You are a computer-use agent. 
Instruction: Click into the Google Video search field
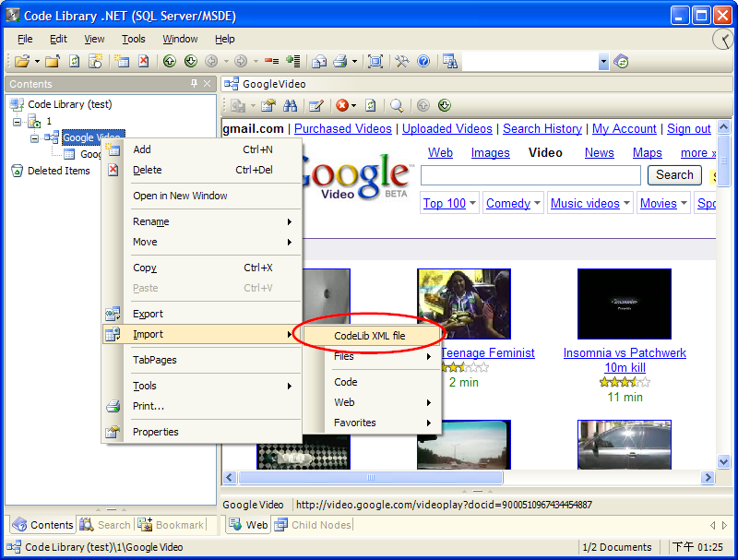coord(530,175)
